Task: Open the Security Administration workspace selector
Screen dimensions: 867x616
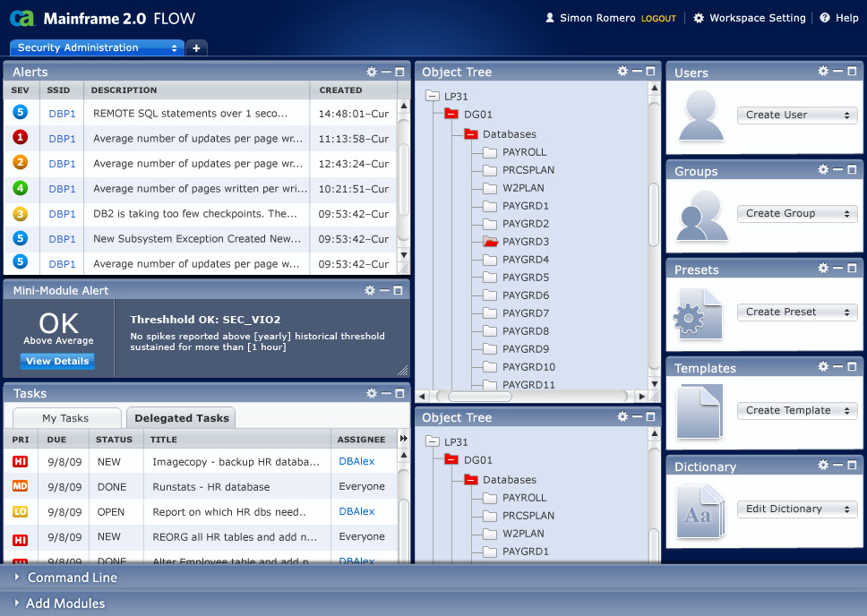Action: pyautogui.click(x=97, y=47)
